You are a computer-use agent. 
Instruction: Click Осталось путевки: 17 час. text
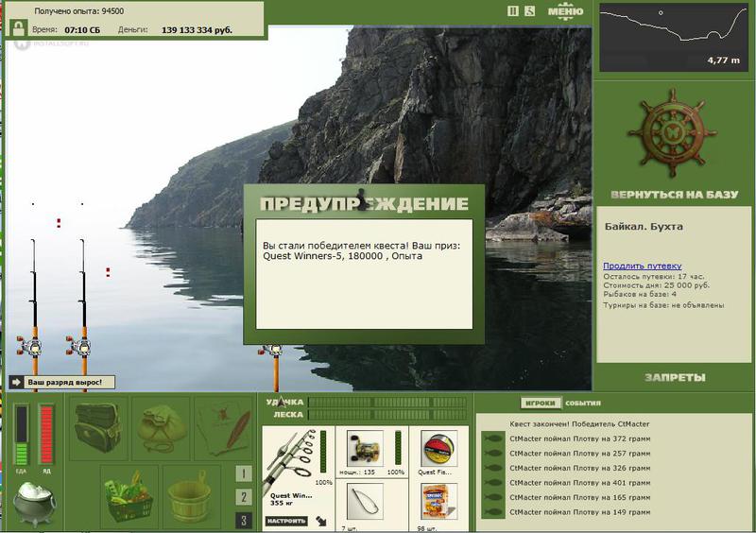point(653,276)
